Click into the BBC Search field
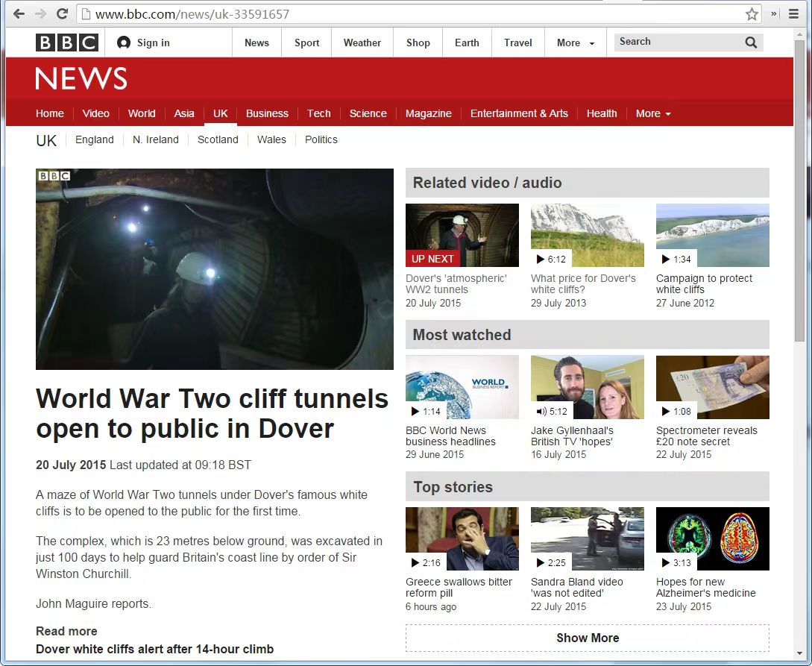 pos(675,43)
